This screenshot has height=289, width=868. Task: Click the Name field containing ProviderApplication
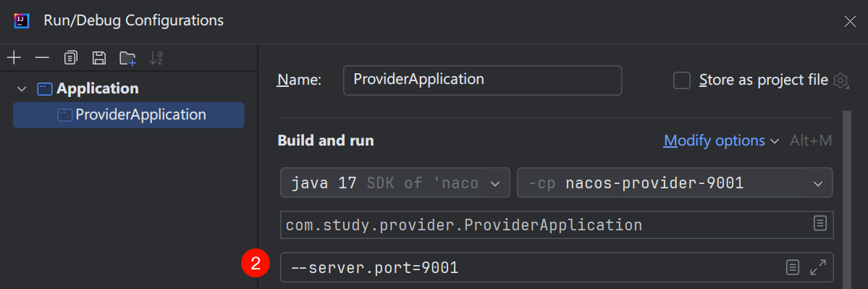tap(482, 80)
